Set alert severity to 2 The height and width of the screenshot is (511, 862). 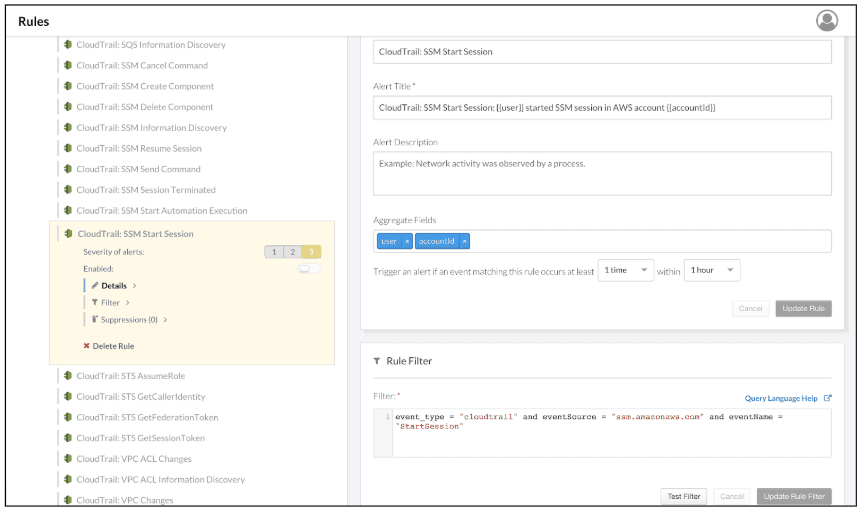click(x=292, y=252)
